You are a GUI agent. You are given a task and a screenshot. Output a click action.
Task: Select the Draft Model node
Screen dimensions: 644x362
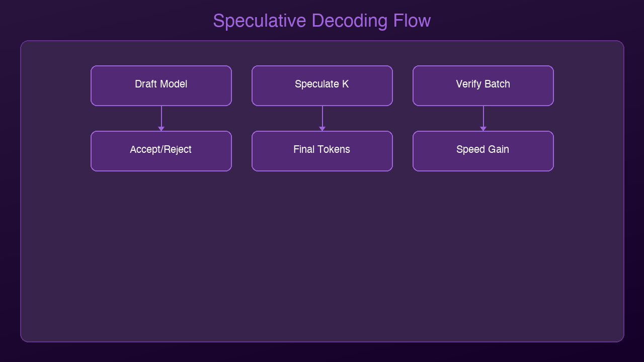point(161,85)
